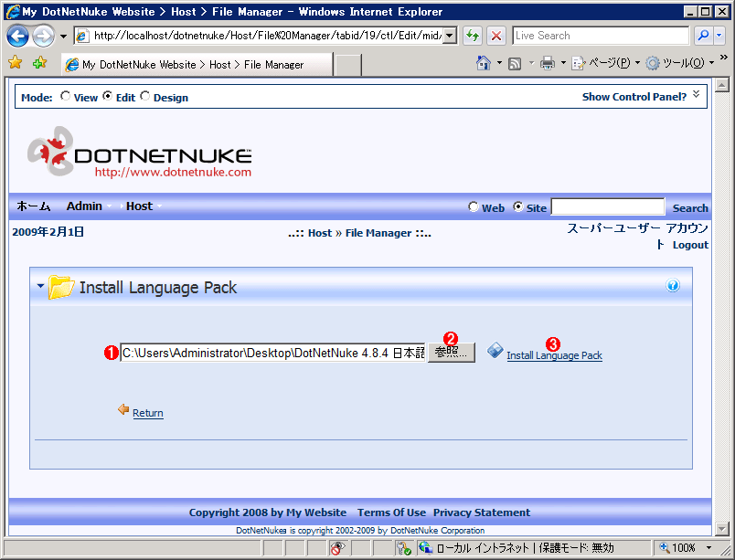
Task: Click the Install Language Pack link
Action: [x=554, y=355]
